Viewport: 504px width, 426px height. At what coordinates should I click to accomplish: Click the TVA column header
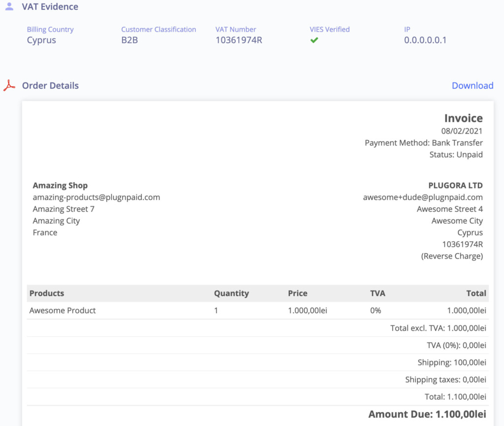378,293
